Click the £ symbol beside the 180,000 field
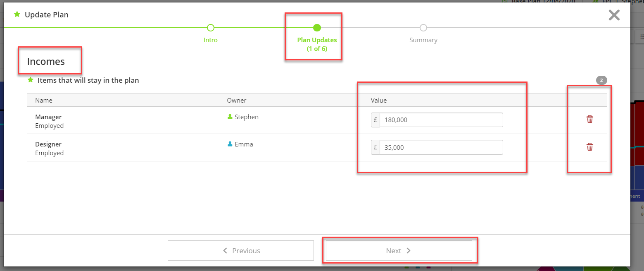This screenshot has height=271, width=644. pos(375,119)
